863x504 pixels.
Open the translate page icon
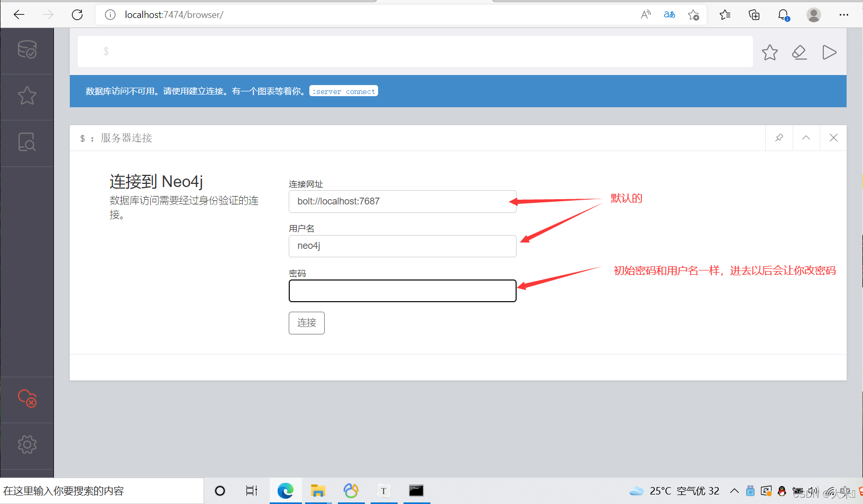point(669,15)
